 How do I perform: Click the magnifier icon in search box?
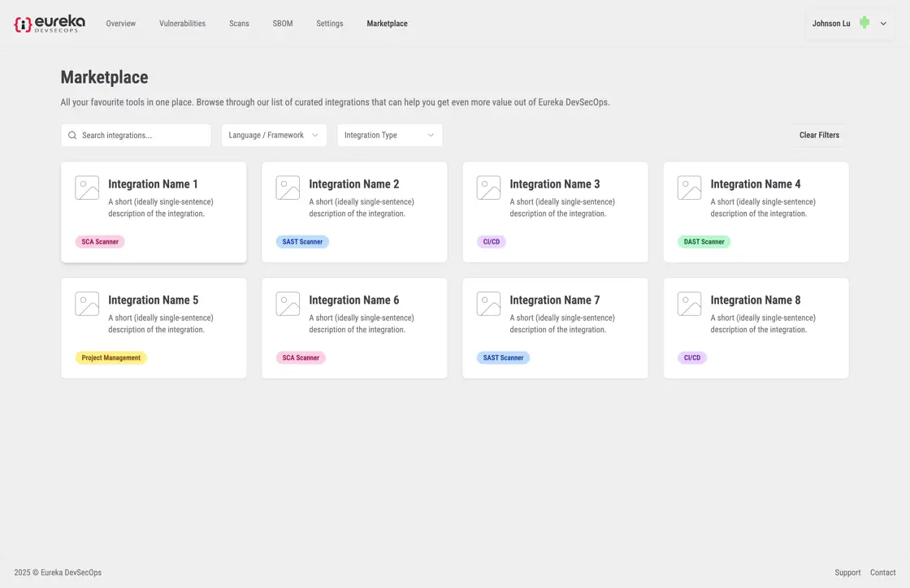click(72, 136)
